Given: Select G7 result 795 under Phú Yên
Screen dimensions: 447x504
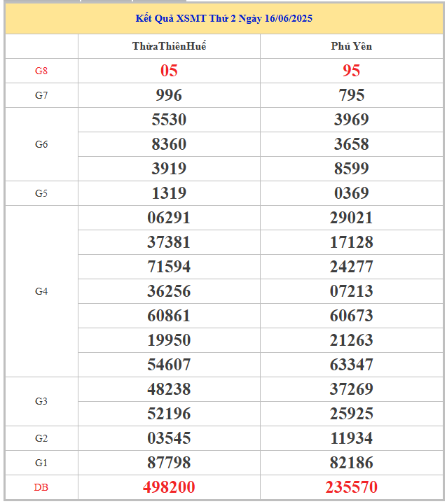Looking at the screenshot, I should [x=352, y=95].
